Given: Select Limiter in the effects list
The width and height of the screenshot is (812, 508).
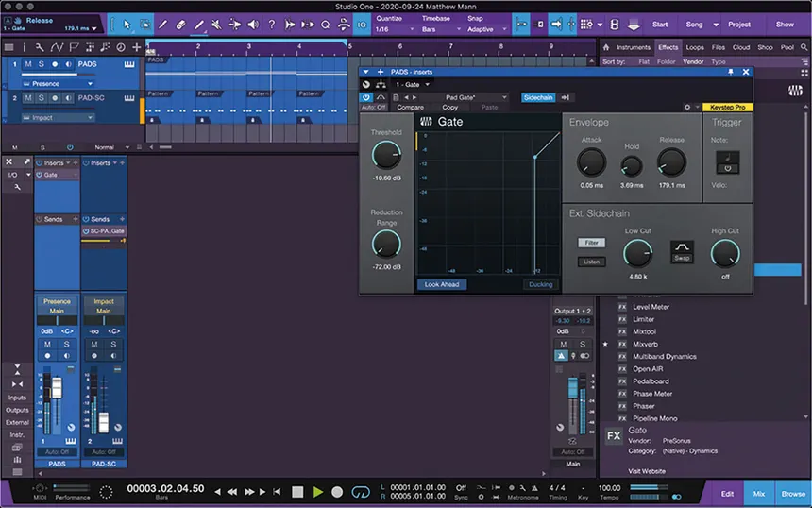Looking at the screenshot, I should coord(643,319).
